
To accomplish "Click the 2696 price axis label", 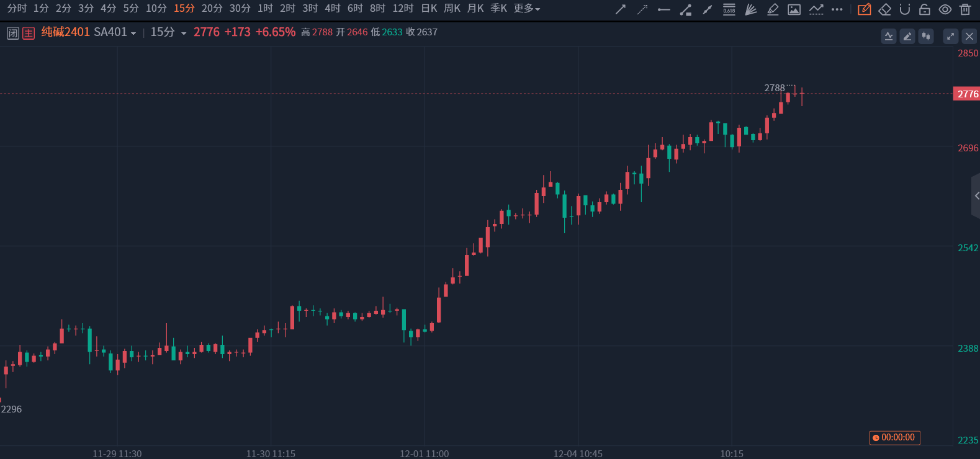I will (x=968, y=148).
